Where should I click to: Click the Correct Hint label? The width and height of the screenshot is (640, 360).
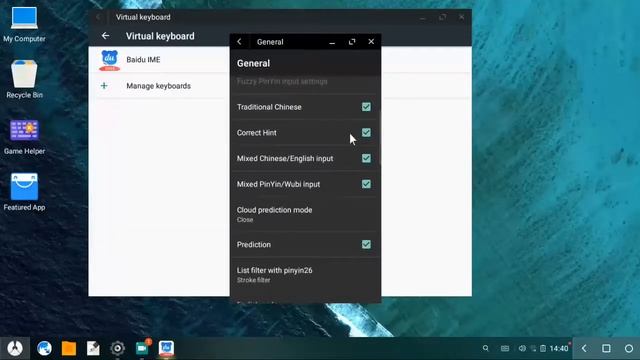[x=256, y=133]
